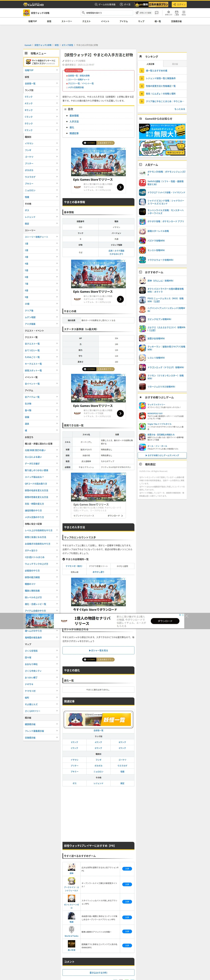The image size is (210, 980).
Task: Click 広告非表示プラン button in header
Action: [152, 5]
